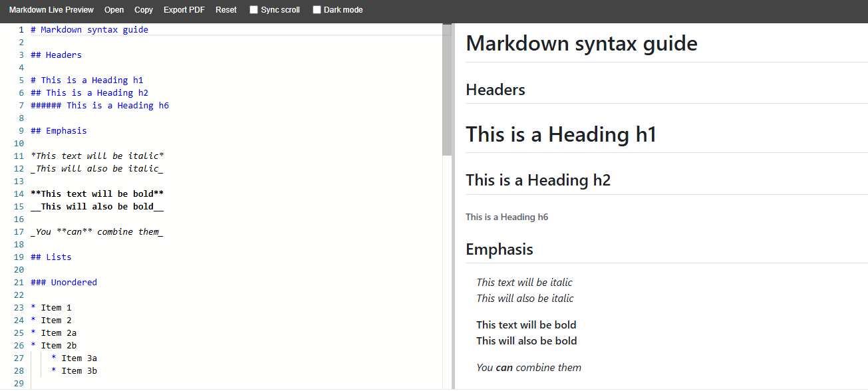868x391 pixels.
Task: Reset the editor content with Reset
Action: [226, 10]
